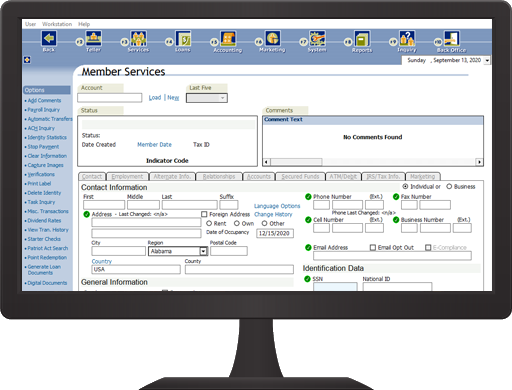
Task: Select the Other occupancy radio button
Action: coord(264,223)
